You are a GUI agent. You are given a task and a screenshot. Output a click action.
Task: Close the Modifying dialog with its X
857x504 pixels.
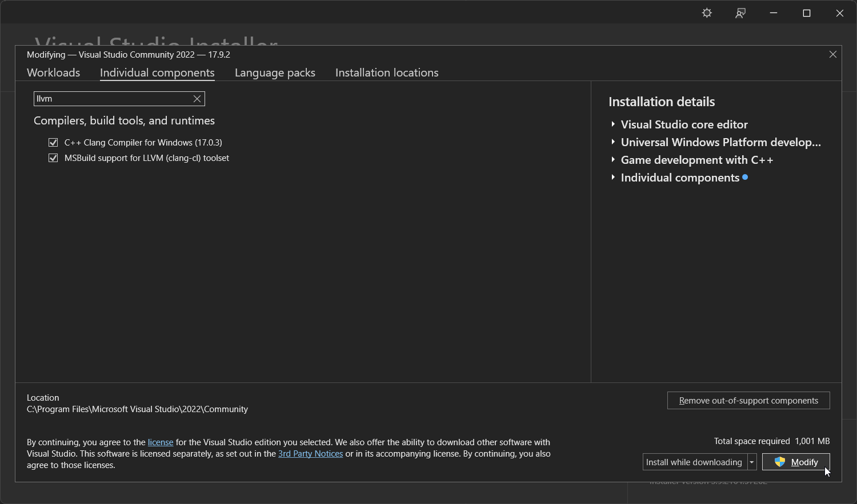(832, 54)
